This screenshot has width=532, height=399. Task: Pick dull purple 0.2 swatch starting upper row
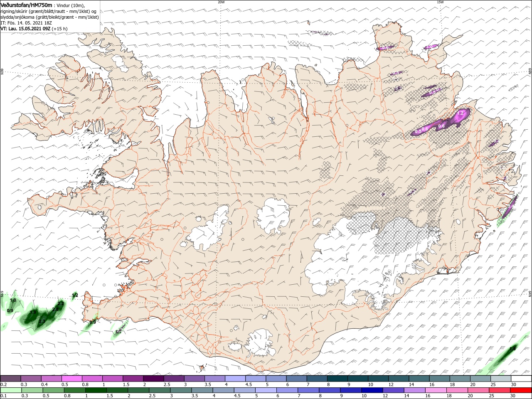pos(10,379)
